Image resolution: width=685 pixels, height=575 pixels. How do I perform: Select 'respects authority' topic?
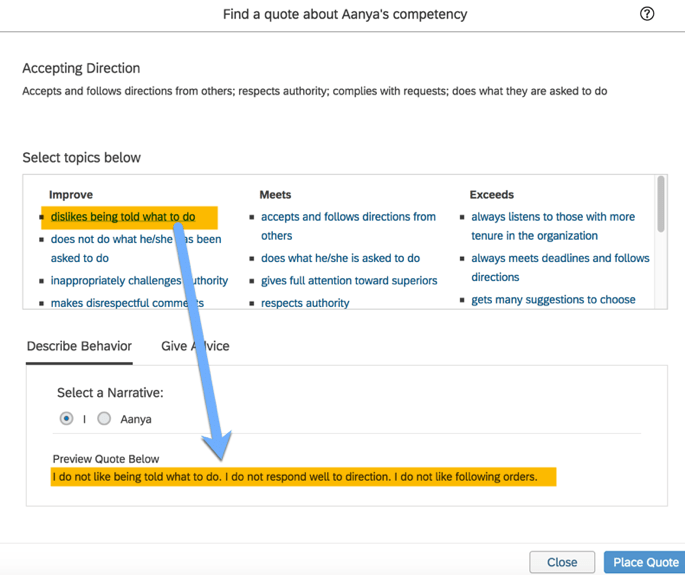pyautogui.click(x=305, y=302)
